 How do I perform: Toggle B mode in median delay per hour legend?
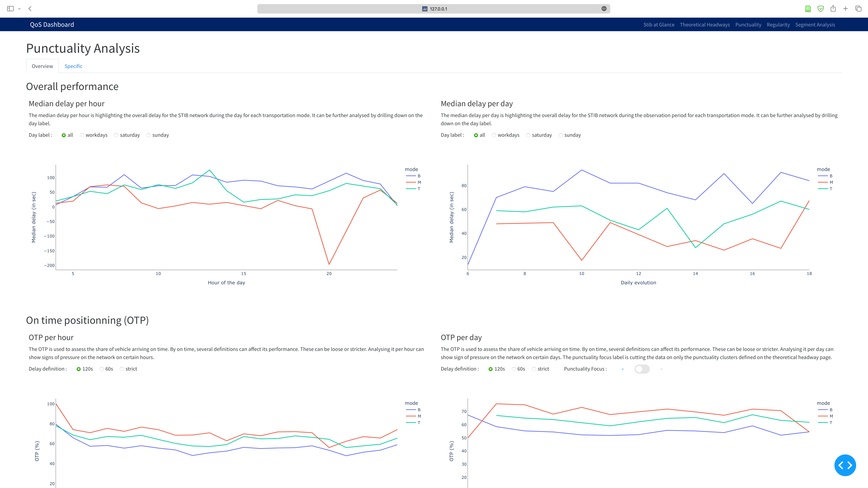tap(413, 176)
